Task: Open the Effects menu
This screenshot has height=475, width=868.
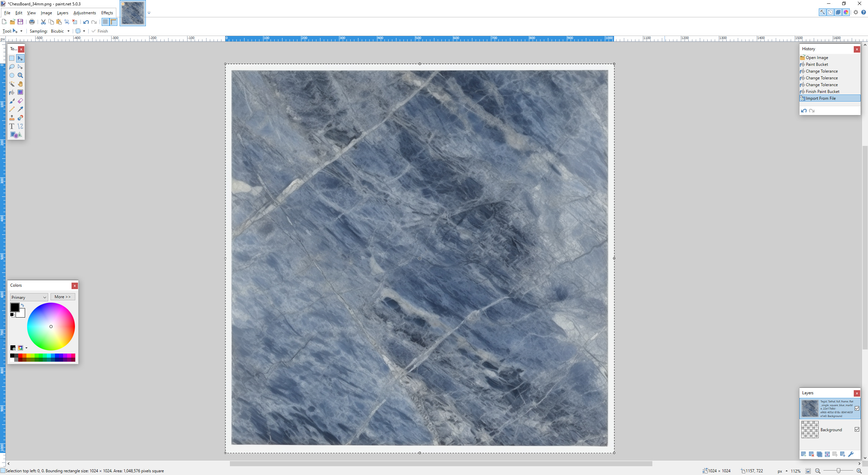Action: tap(107, 13)
